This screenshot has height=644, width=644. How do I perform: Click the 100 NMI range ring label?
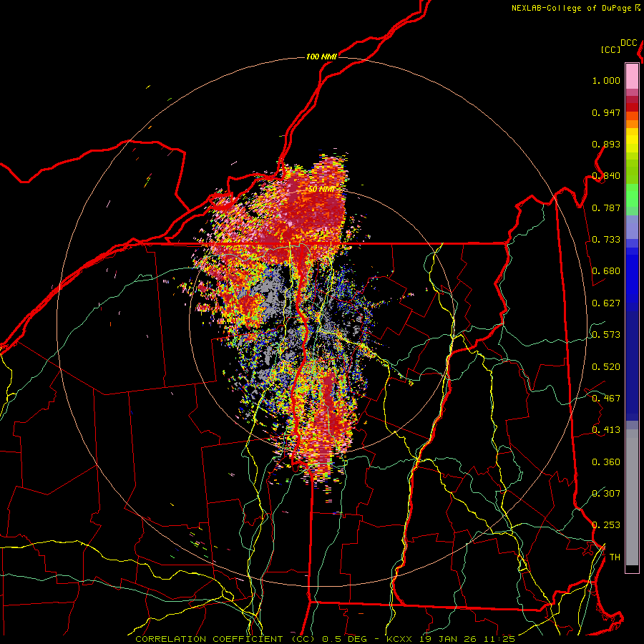[321, 57]
